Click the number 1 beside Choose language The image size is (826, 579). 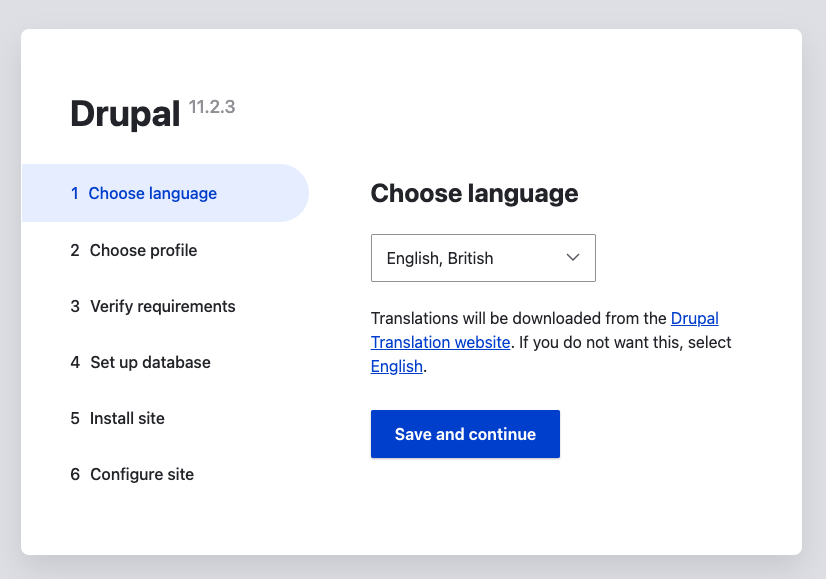pos(75,193)
